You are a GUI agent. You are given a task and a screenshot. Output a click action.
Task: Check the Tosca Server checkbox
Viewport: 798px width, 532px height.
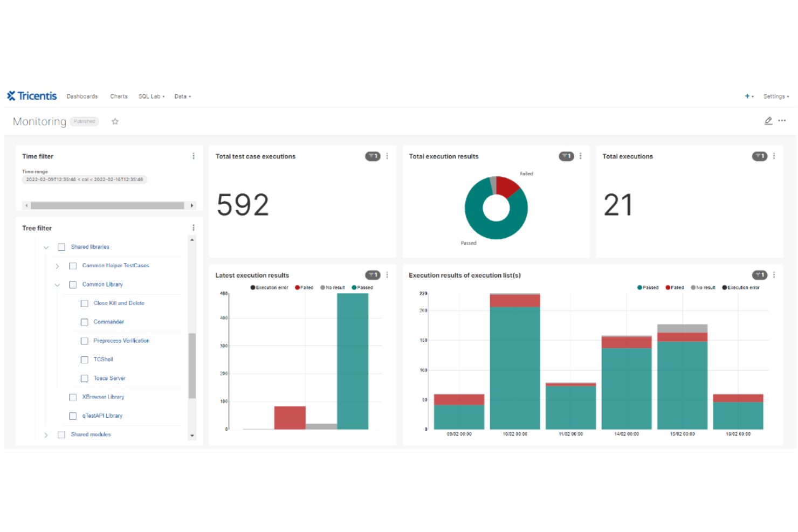coord(84,378)
